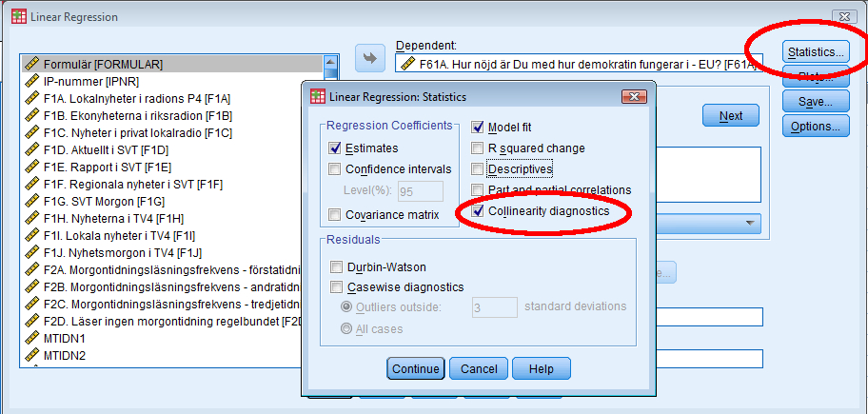Open the Method dropdown arrow
The height and width of the screenshot is (414, 868).
pyautogui.click(x=752, y=224)
